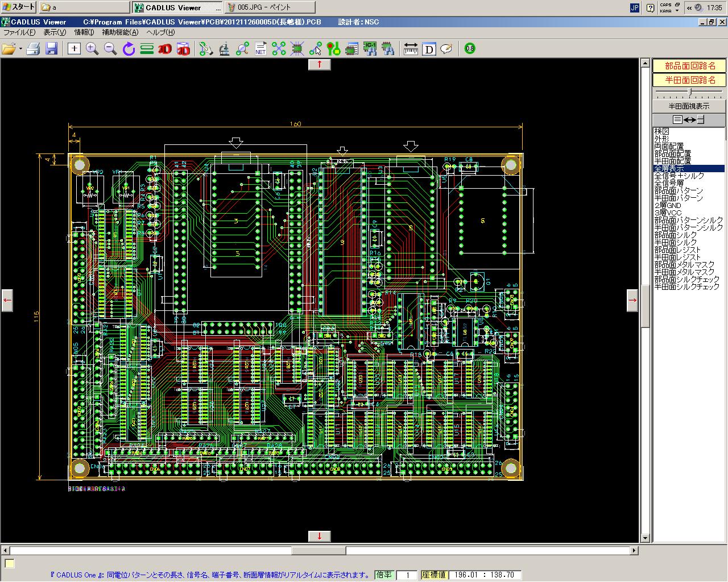The height and width of the screenshot is (582, 728).
Task: Toggle the list/panel switch button above layer list
Action: point(689,119)
